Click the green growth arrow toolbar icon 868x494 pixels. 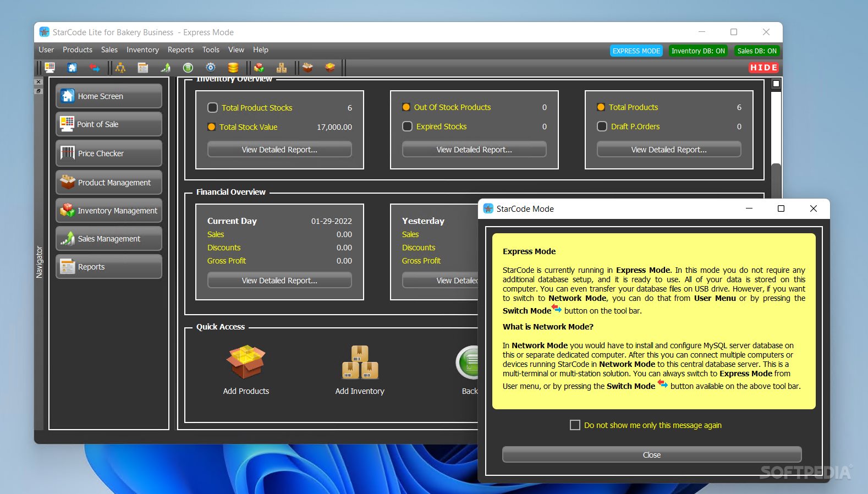click(166, 68)
